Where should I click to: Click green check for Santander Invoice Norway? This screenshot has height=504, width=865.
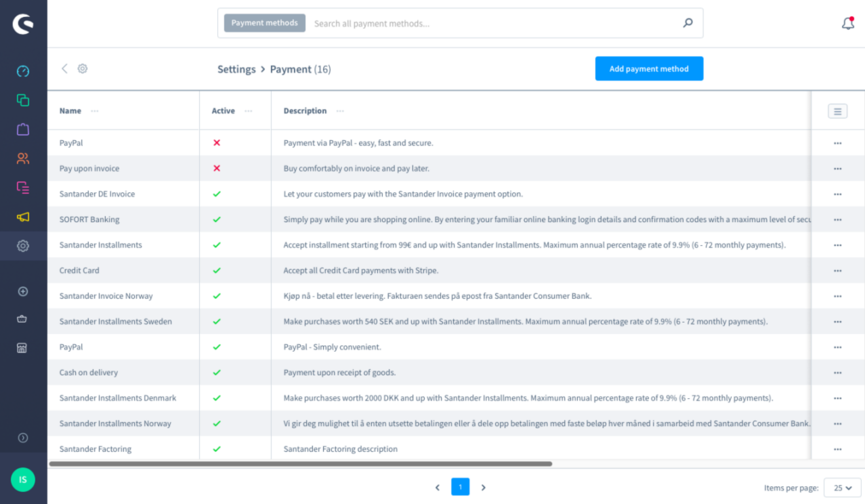(217, 296)
